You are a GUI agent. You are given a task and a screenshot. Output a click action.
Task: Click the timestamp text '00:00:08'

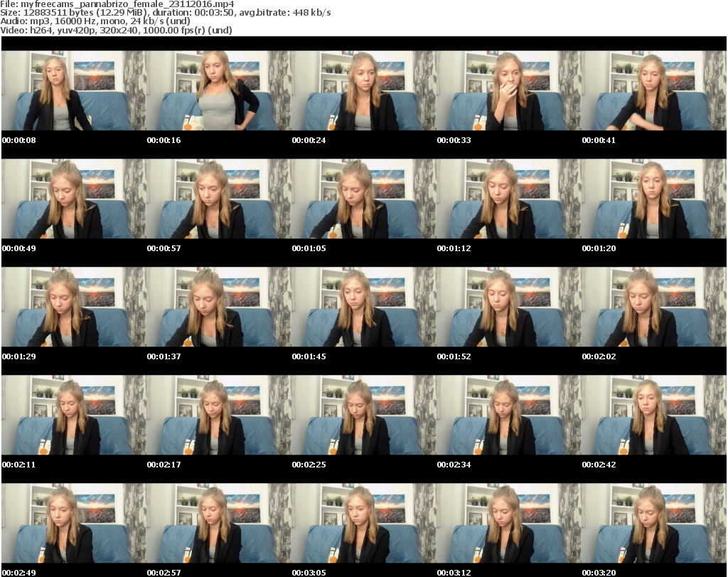click(19, 140)
